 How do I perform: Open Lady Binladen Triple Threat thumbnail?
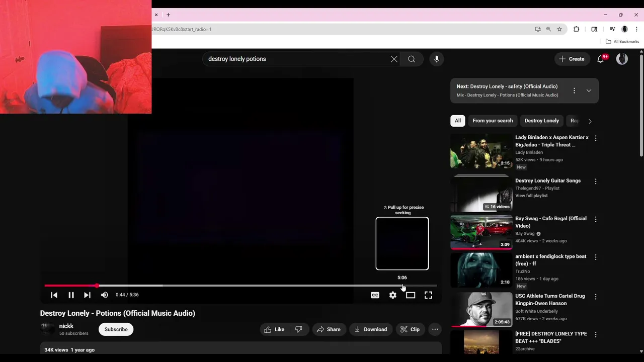(481, 151)
